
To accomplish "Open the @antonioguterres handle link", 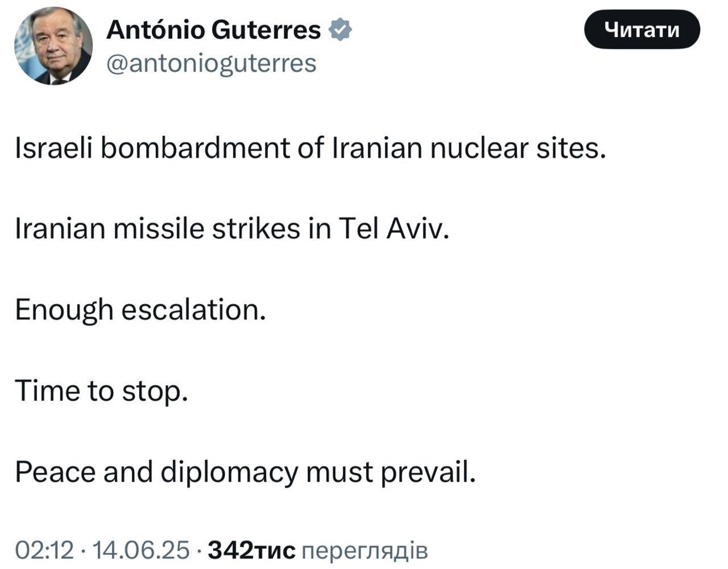I will pyautogui.click(x=213, y=62).
